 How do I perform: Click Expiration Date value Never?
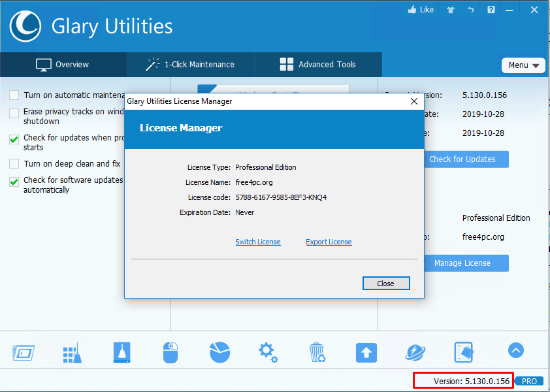245,213
